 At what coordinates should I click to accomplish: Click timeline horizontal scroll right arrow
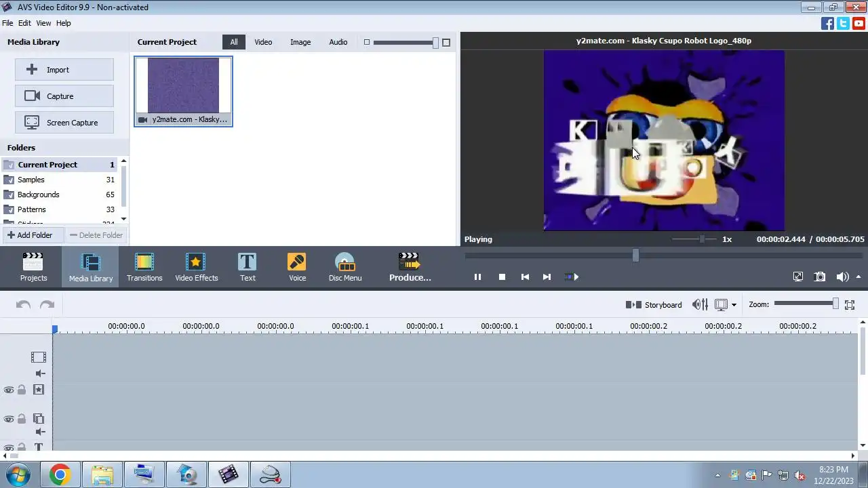coord(854,456)
